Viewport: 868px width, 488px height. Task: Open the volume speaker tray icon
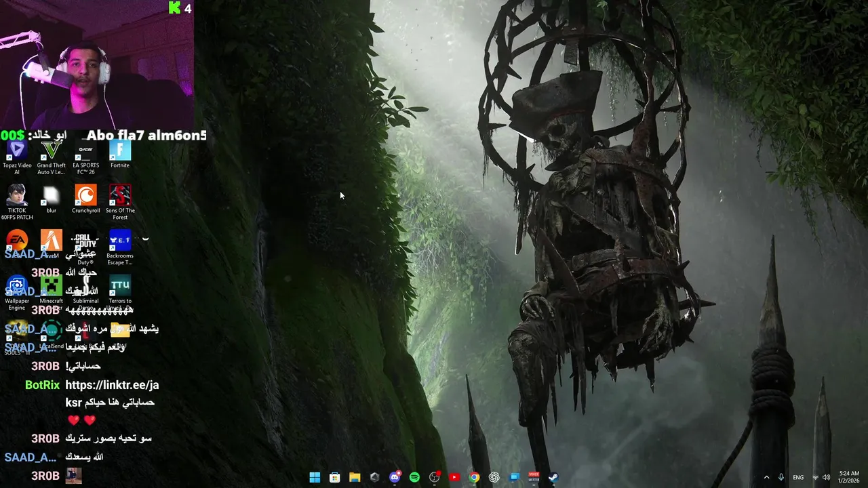[826, 477]
